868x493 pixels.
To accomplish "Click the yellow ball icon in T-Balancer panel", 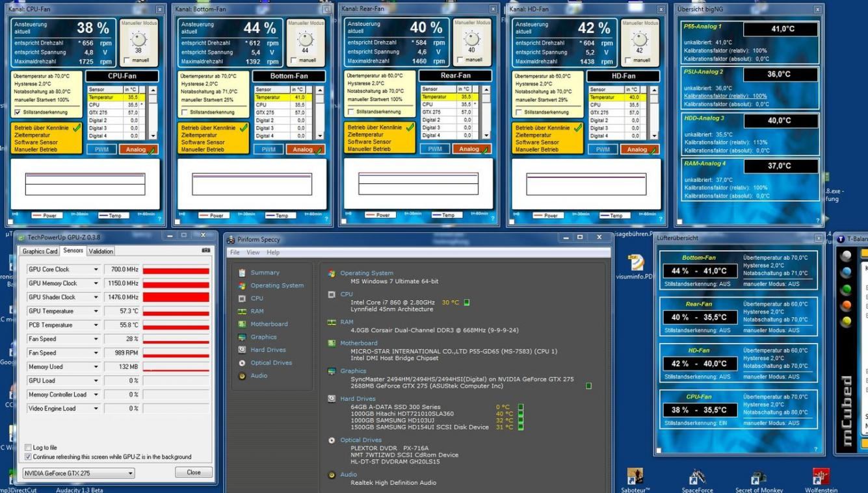I will [x=846, y=322].
